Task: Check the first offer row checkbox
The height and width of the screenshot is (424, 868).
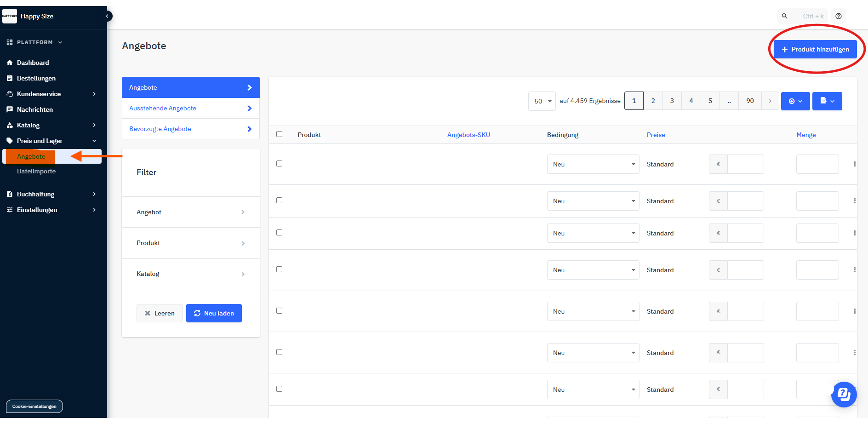Action: pyautogui.click(x=279, y=164)
